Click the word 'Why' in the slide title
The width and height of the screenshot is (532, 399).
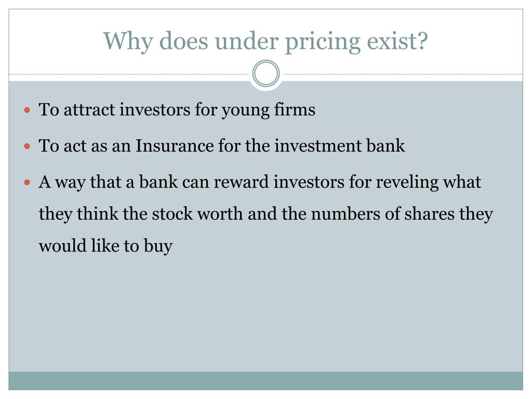[x=128, y=42]
